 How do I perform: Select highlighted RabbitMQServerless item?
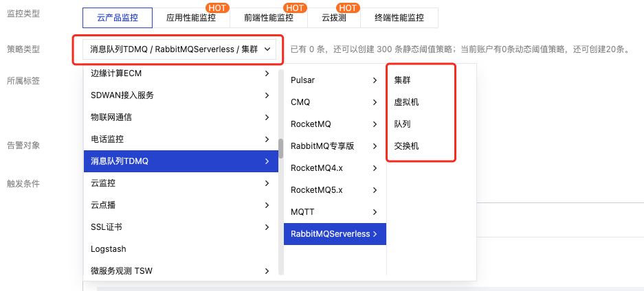[335, 234]
